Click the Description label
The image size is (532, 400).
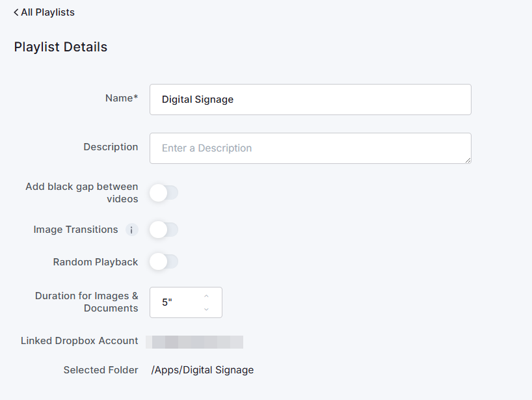pos(111,147)
